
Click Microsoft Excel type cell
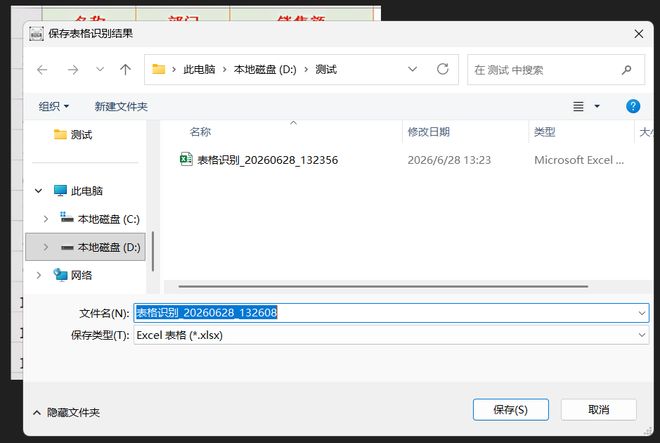[579, 160]
